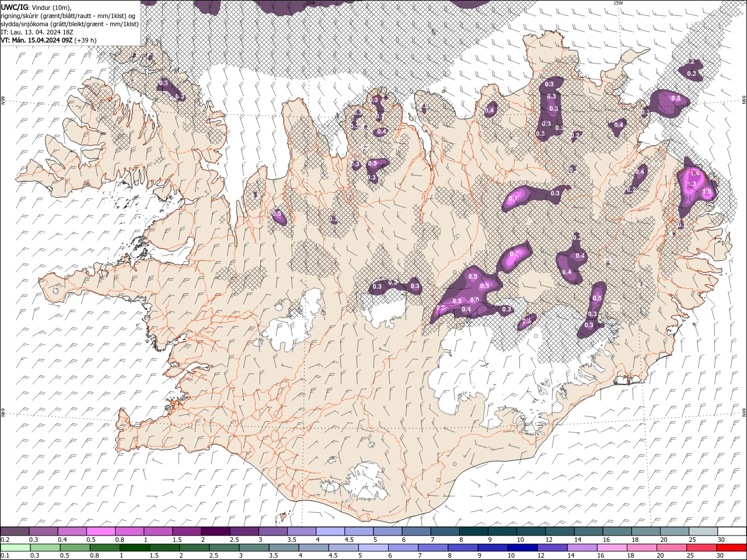Click the 1.4 precipitation value on the map
This screenshot has width=747, height=560.
(x=694, y=174)
